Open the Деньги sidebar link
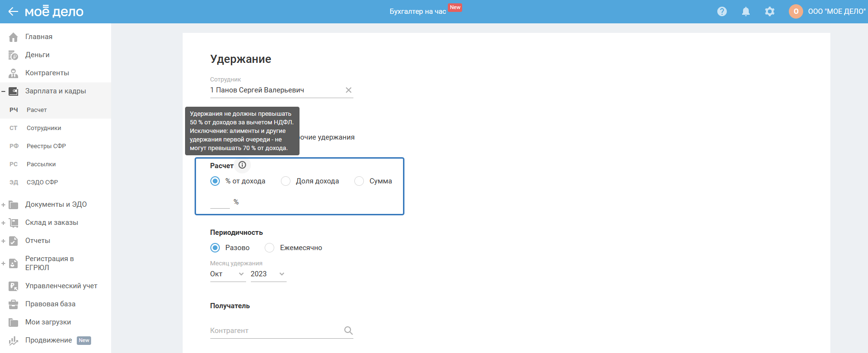The height and width of the screenshot is (353, 868). [x=37, y=55]
